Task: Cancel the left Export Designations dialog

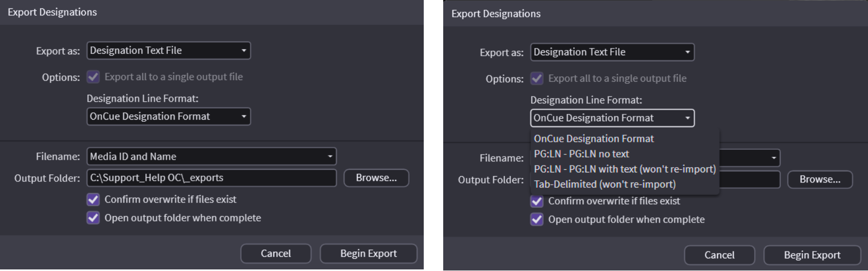Action: [275, 254]
